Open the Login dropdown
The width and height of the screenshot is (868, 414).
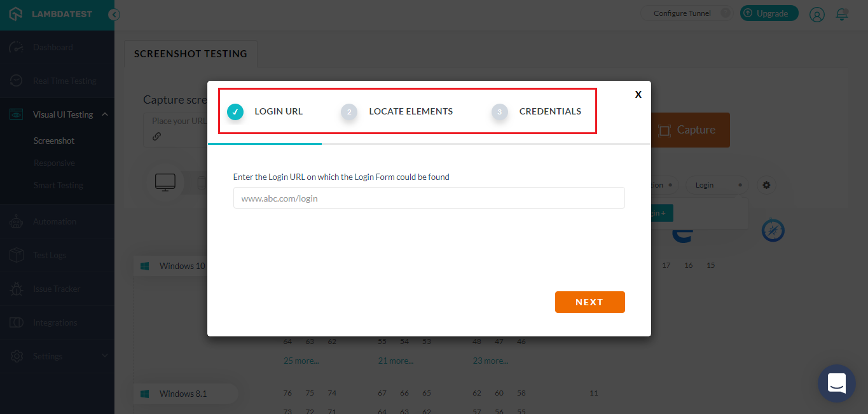[716, 184]
